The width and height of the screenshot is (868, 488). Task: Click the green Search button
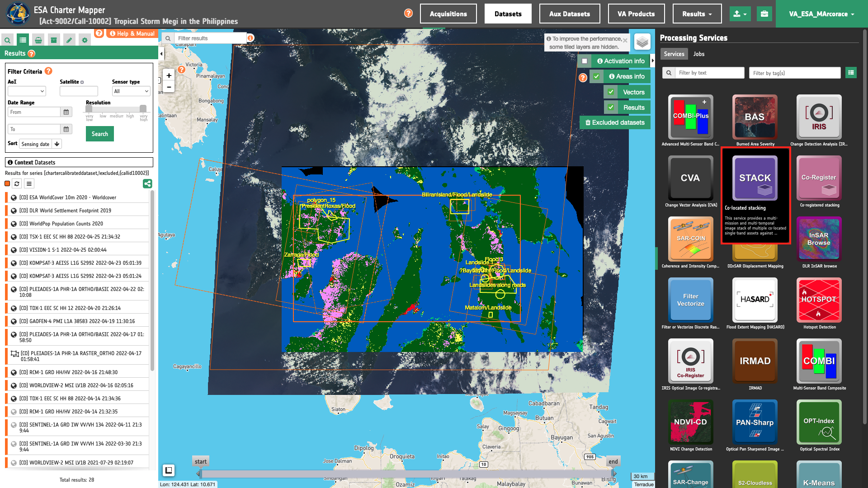[100, 134]
